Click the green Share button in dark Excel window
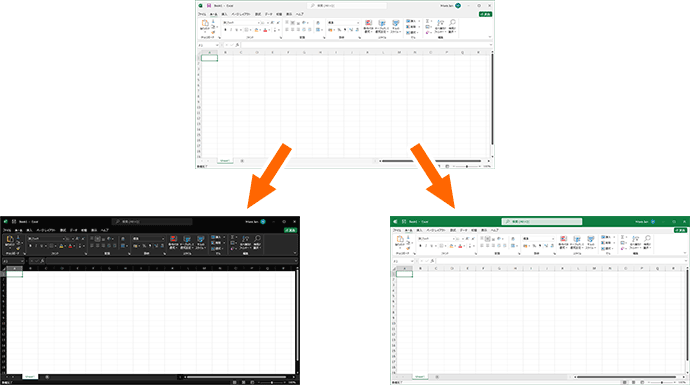 click(290, 230)
